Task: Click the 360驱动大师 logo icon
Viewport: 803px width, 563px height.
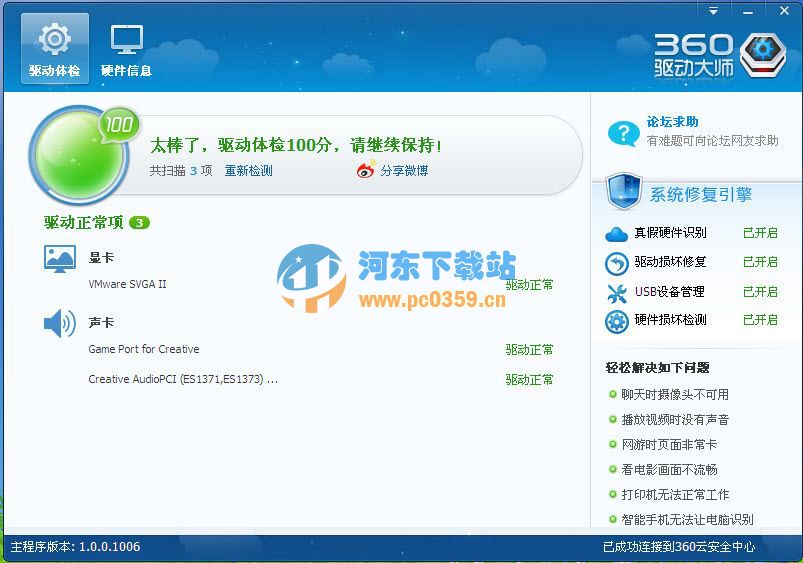Action: point(763,55)
